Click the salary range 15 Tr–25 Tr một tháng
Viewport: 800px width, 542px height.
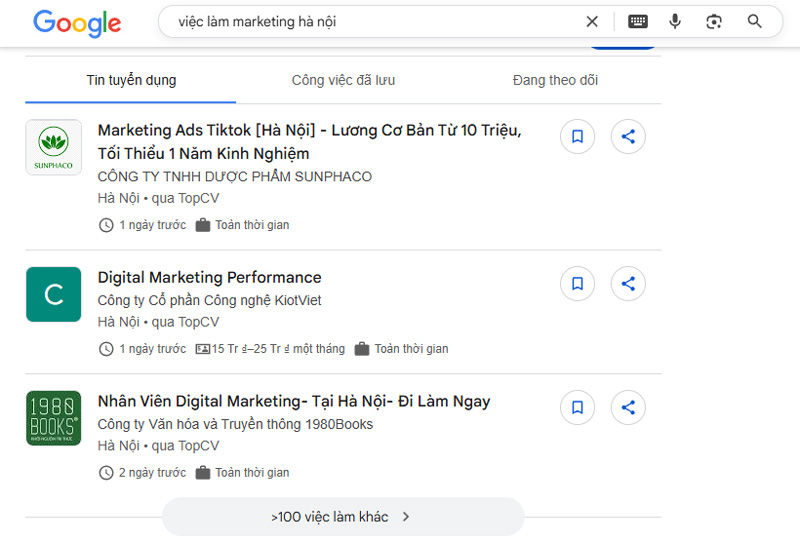point(278,349)
